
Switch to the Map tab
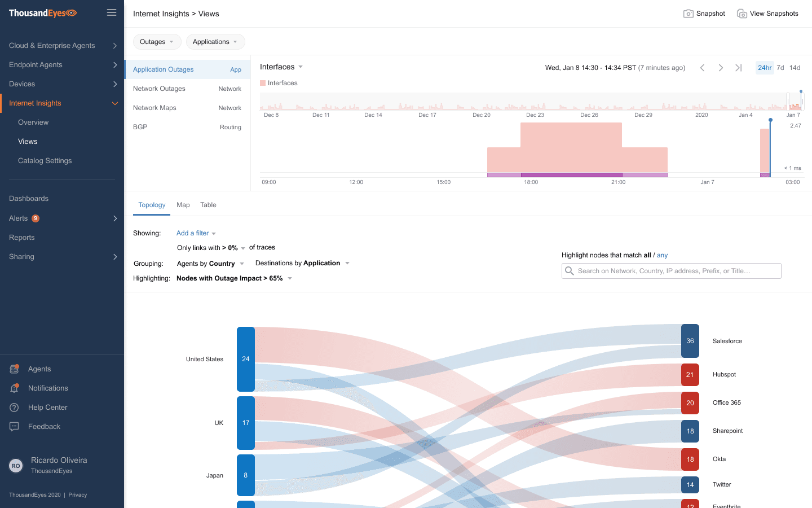coord(183,205)
